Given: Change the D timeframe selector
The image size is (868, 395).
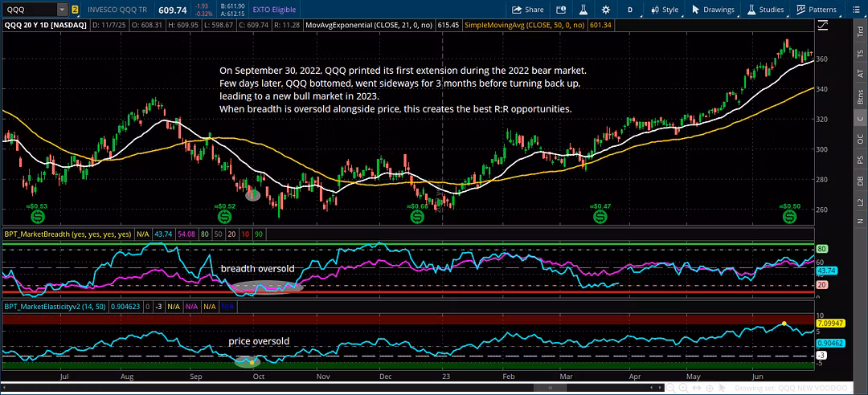Looking at the screenshot, I should [x=630, y=10].
